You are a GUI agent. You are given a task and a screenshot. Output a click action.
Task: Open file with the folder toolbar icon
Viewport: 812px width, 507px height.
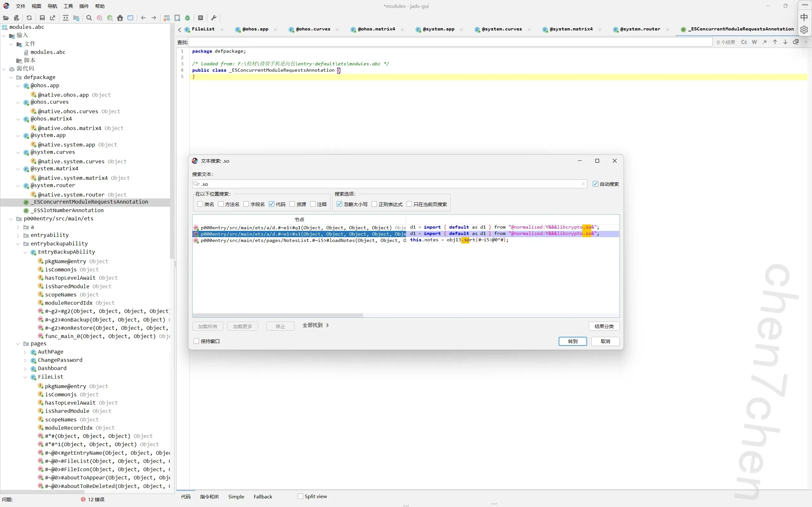(x=6, y=18)
